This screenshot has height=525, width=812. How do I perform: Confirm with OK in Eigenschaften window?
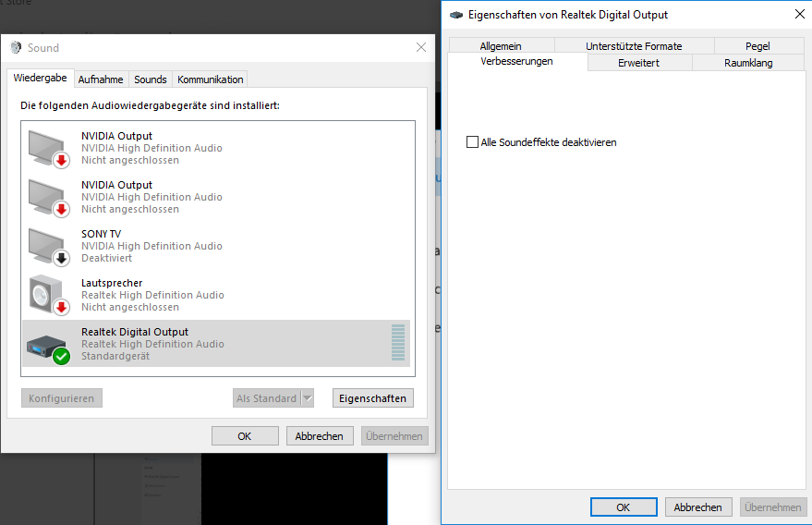pos(624,507)
